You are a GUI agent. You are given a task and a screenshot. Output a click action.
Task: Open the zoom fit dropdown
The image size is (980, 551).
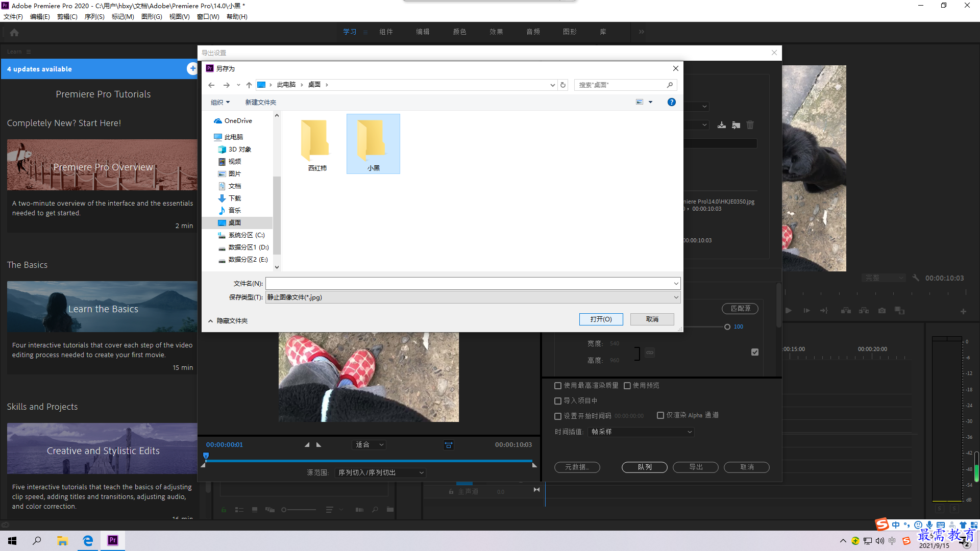[369, 445]
